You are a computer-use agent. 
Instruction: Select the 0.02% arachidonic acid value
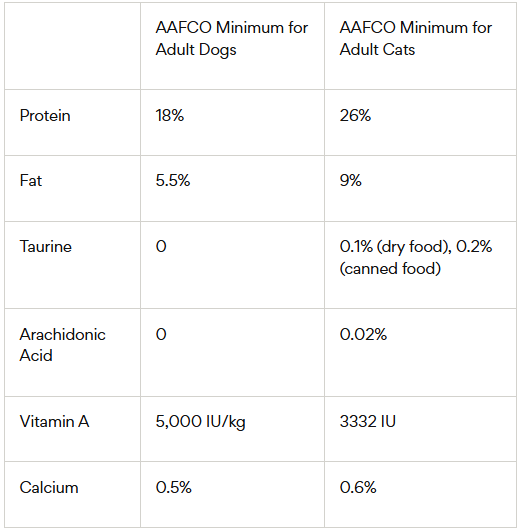pyautogui.click(x=363, y=335)
